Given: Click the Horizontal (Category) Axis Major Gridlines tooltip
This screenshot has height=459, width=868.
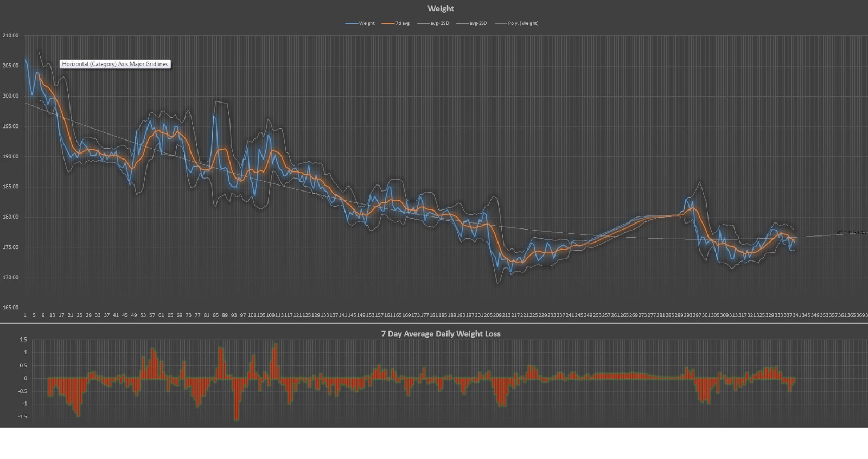Looking at the screenshot, I should [x=115, y=64].
